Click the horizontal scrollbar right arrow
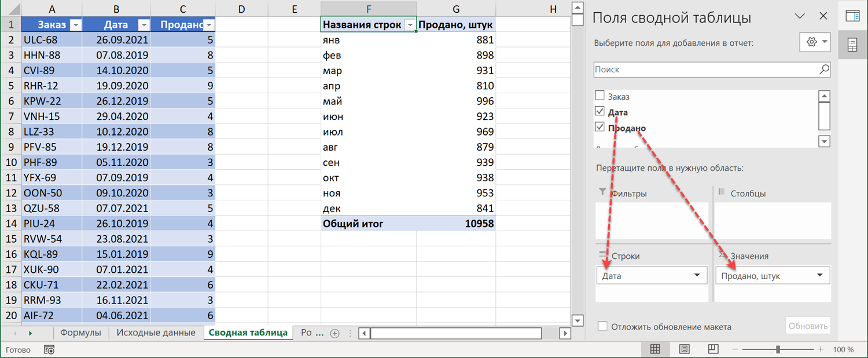868x358 pixels. pyautogui.click(x=565, y=333)
